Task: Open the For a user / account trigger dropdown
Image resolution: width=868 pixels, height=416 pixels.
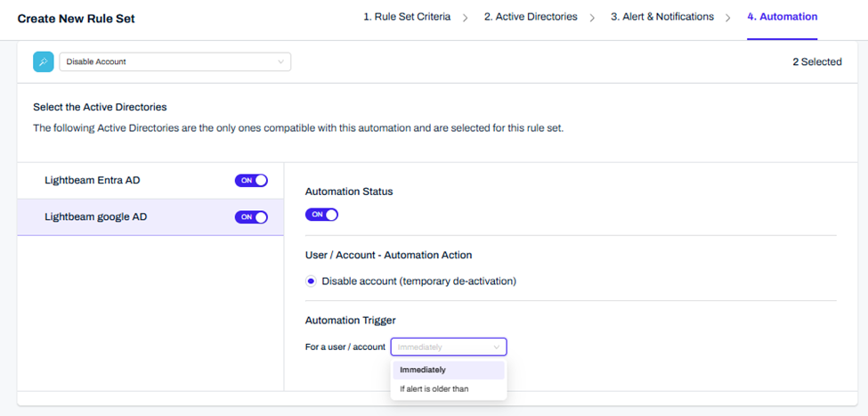Action: 448,347
